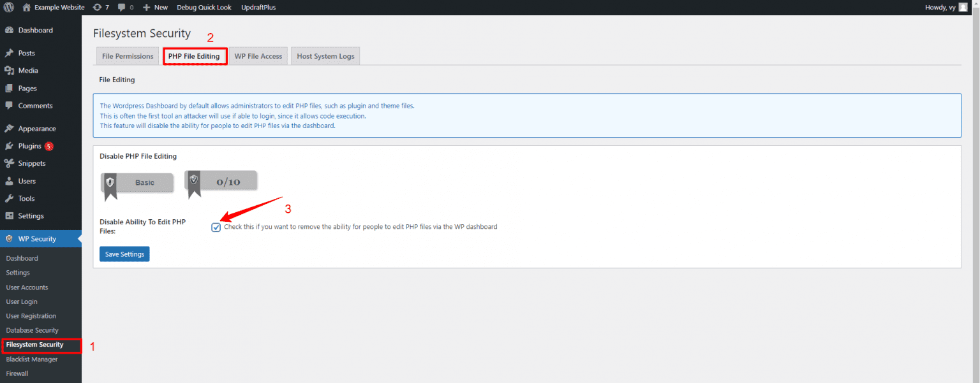This screenshot has width=980, height=383.
Task: Open UpdraftPlus from the admin bar
Action: (x=258, y=8)
